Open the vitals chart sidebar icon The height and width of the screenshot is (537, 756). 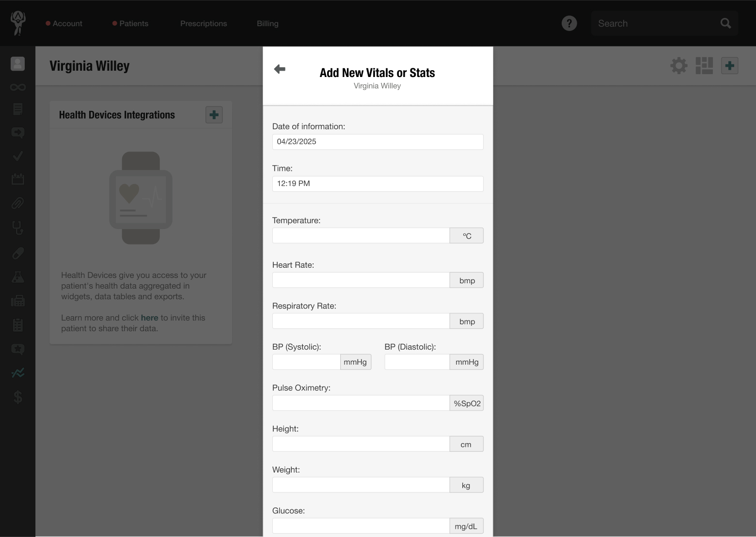pos(18,373)
